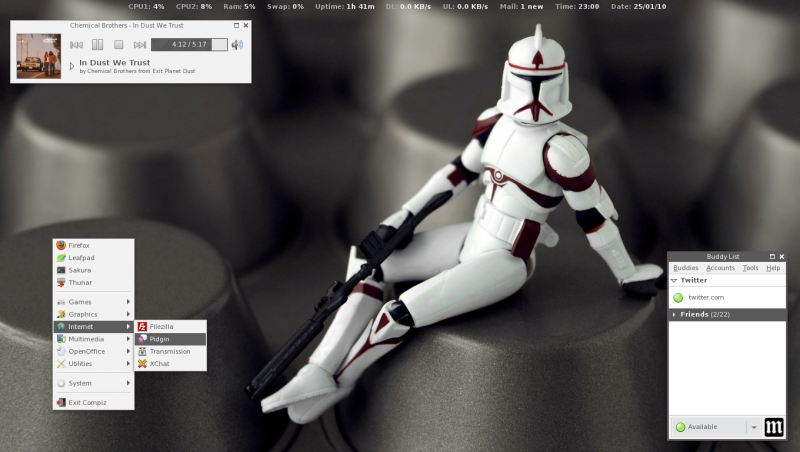Choose Exit Compiz
800x452 pixels.
click(x=93, y=402)
